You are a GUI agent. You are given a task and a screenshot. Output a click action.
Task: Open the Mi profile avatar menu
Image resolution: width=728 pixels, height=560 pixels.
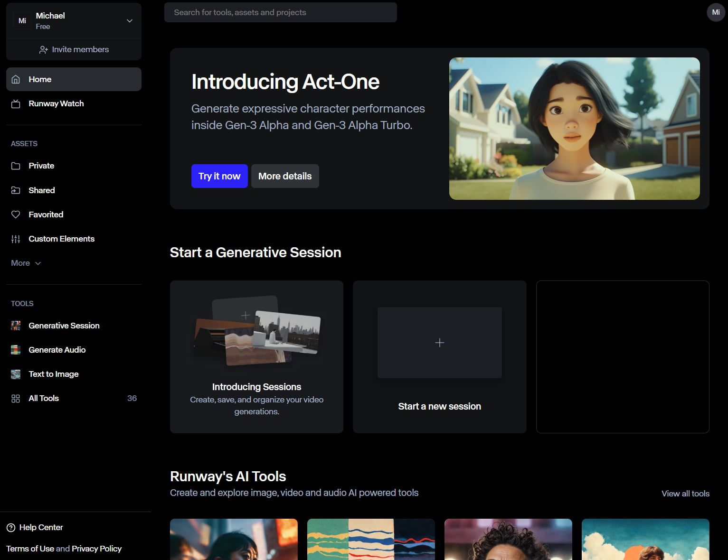coord(716,12)
